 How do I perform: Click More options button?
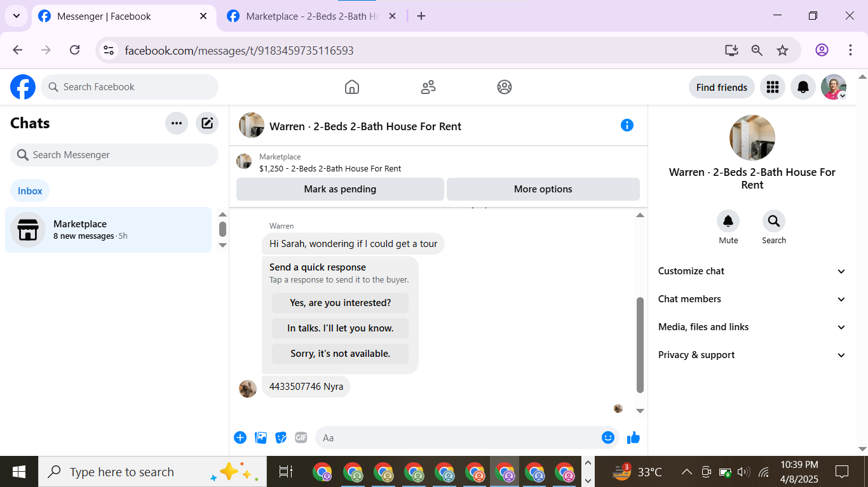pyautogui.click(x=543, y=189)
